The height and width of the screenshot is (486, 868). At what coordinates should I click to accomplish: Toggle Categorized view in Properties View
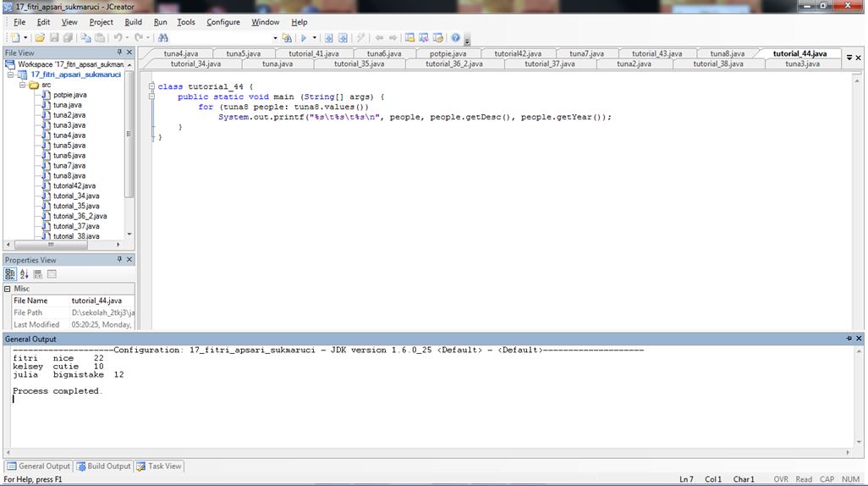(10, 273)
